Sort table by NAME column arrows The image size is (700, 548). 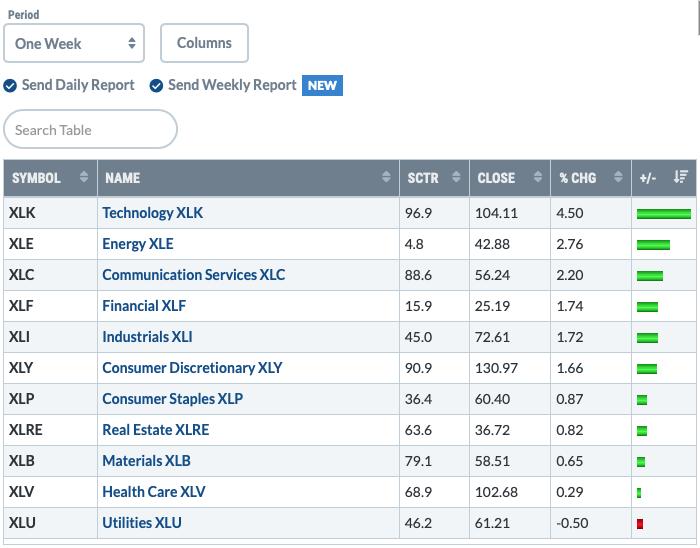(386, 177)
